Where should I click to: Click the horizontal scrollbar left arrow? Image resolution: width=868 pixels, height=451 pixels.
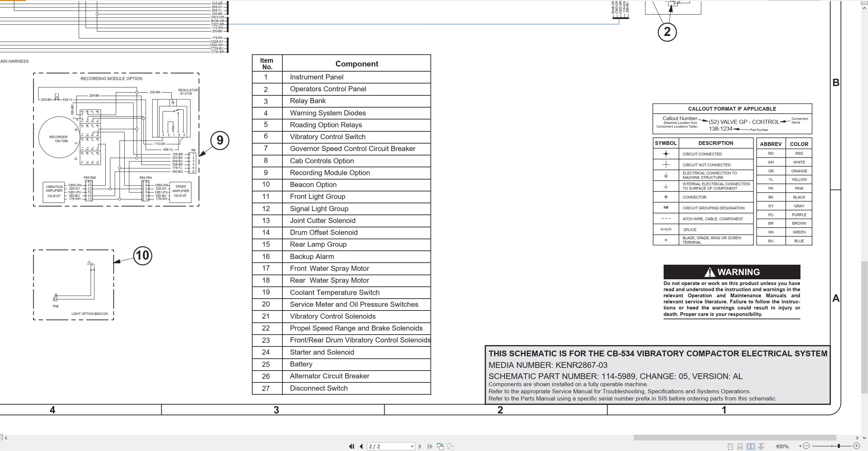6,438
